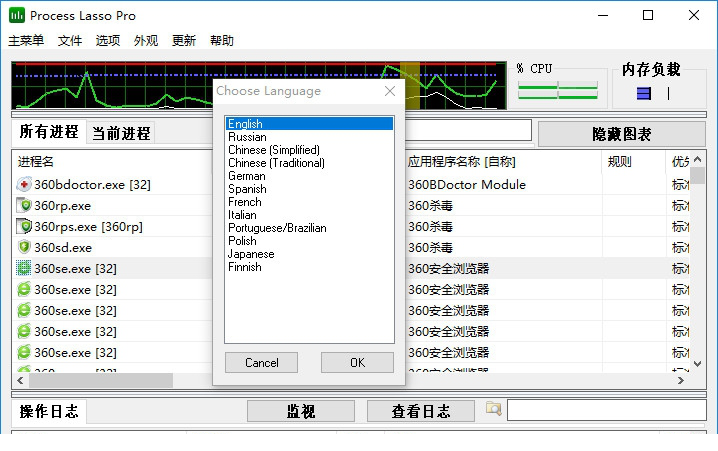
Task: Select Spanish in the language list
Action: (x=309, y=189)
